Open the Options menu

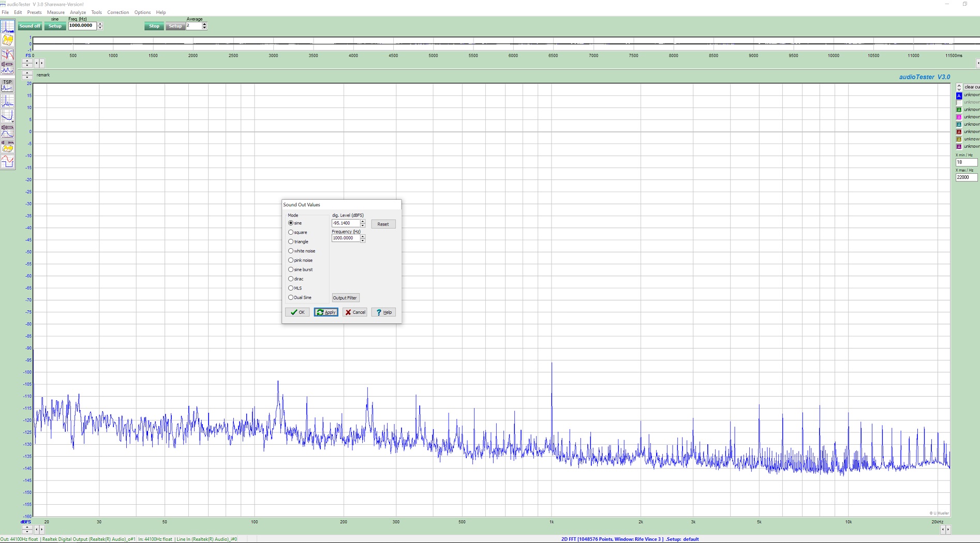point(142,12)
